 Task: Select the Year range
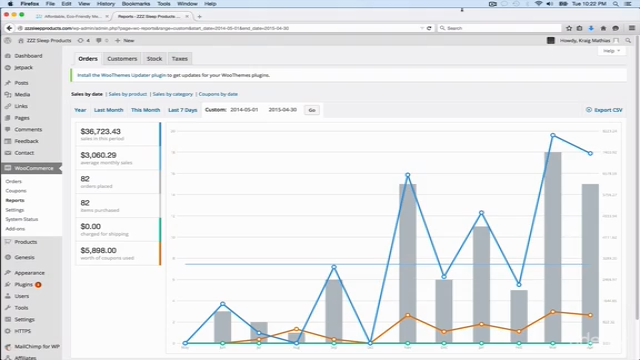click(x=80, y=110)
